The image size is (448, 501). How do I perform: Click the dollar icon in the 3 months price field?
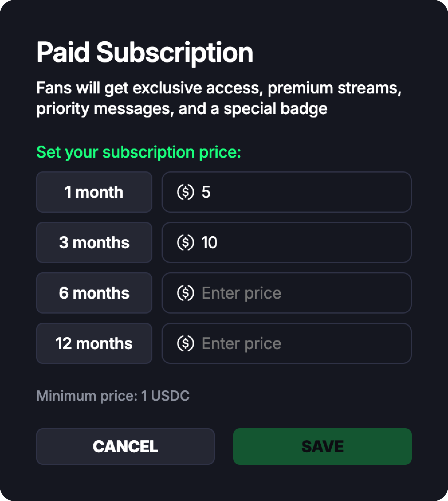tap(185, 242)
